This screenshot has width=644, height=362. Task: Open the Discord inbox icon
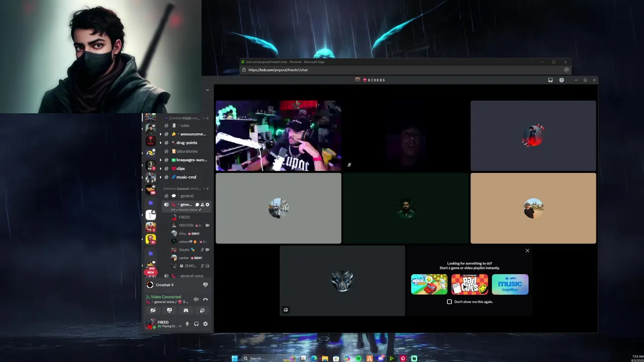pos(550,80)
